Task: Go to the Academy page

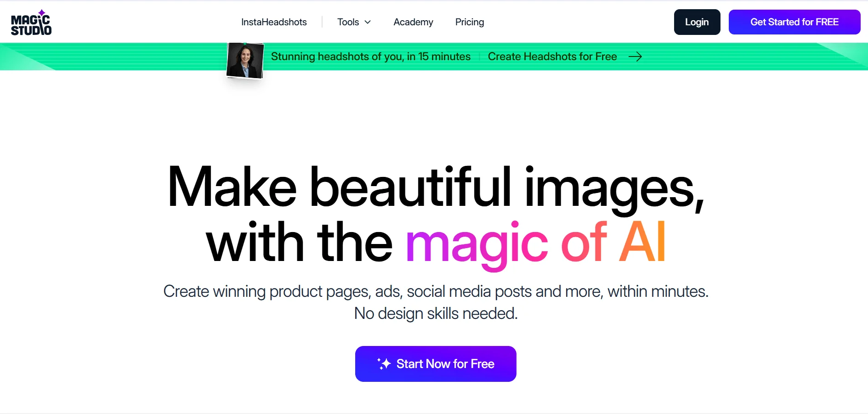Action: point(413,22)
